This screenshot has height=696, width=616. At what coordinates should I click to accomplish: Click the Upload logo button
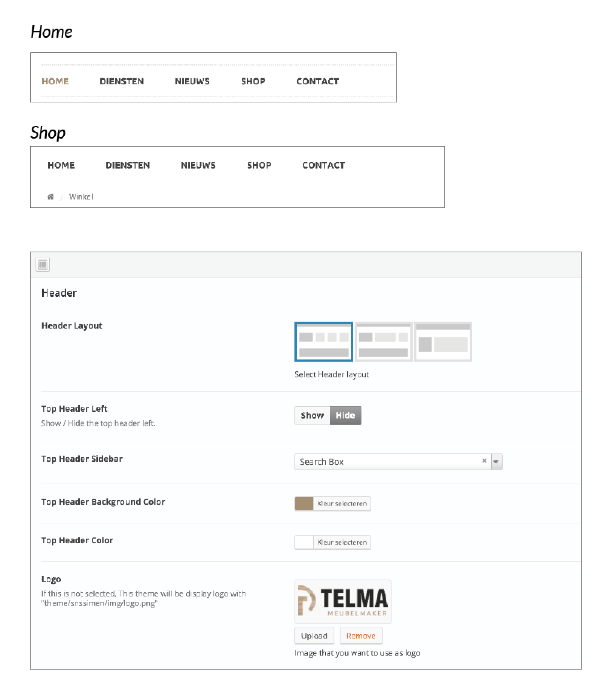point(314,636)
